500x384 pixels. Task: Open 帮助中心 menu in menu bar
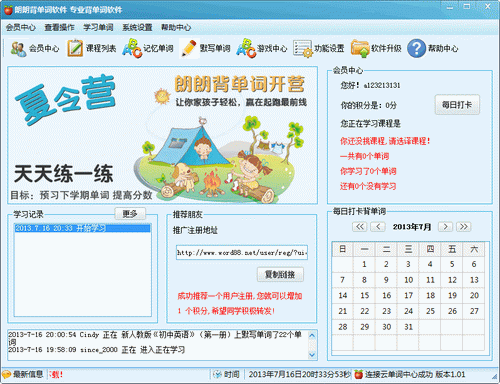(x=176, y=27)
